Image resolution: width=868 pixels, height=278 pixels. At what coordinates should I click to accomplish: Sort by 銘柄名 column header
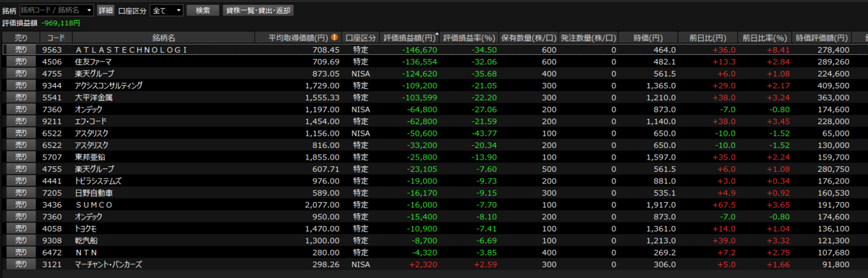pyautogui.click(x=164, y=37)
